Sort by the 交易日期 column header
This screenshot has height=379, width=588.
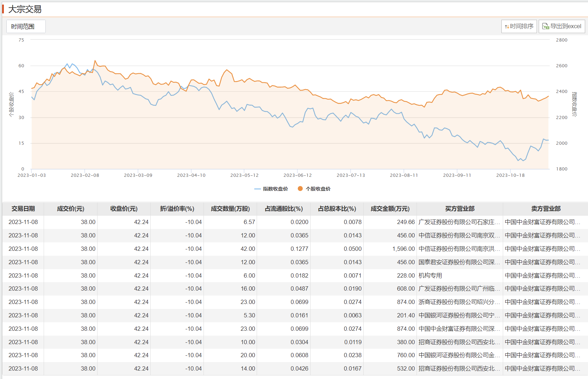click(23, 209)
